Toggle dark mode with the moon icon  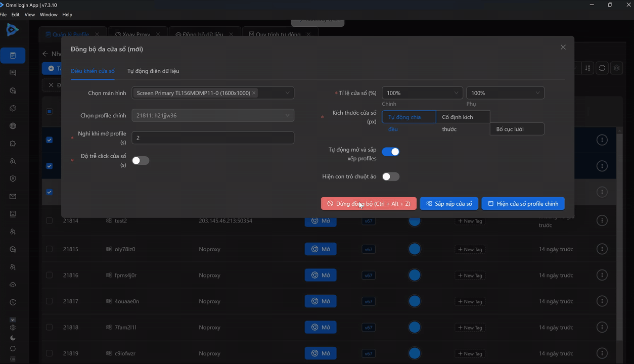click(13, 338)
